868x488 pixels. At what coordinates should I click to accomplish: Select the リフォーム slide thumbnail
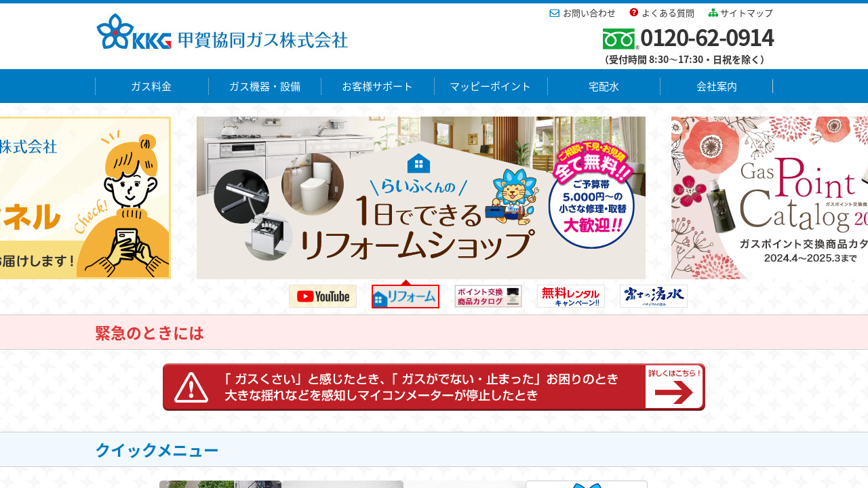(406, 297)
